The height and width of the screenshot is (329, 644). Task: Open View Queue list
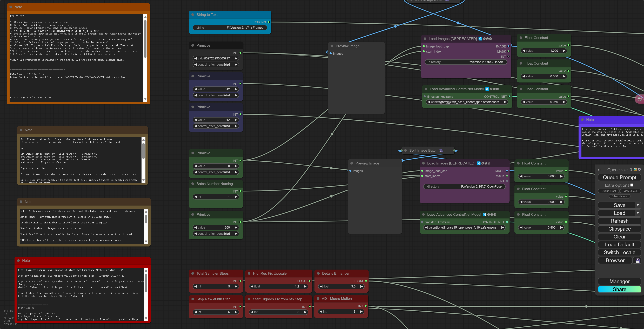(630, 191)
